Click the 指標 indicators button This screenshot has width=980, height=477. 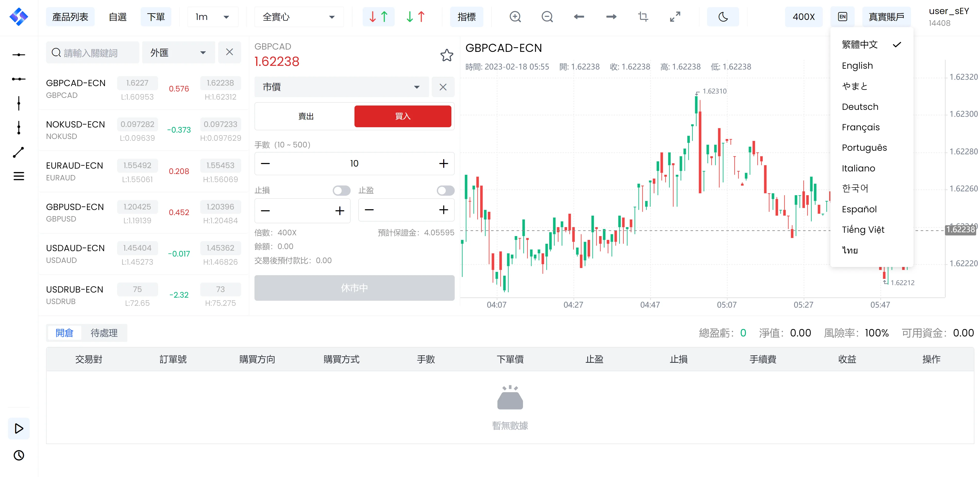(466, 17)
